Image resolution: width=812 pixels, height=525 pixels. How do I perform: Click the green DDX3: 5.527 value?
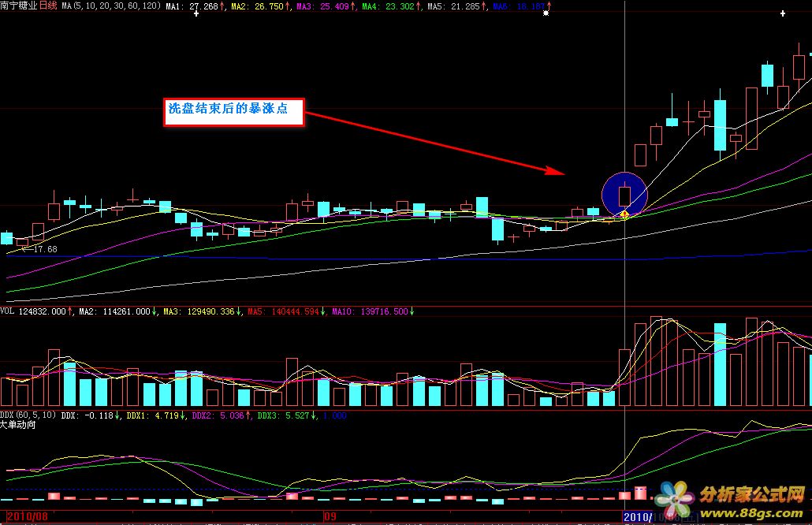tap(288, 415)
